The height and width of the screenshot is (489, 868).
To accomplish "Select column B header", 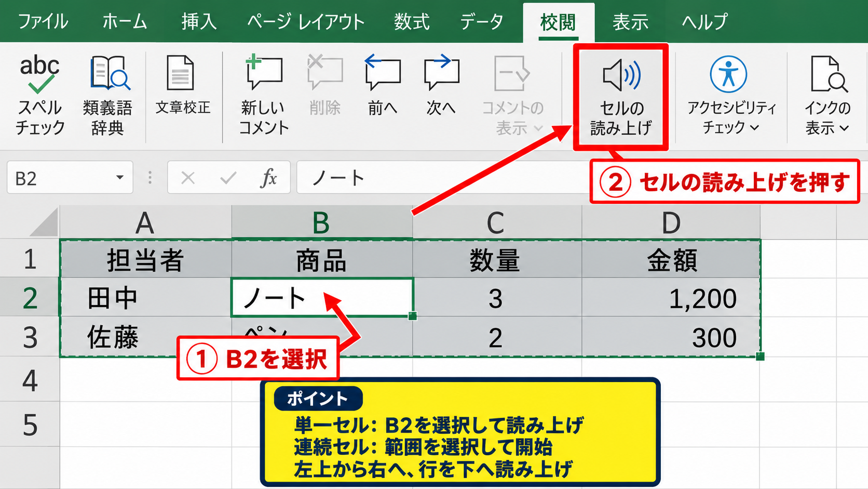I will pos(322,222).
